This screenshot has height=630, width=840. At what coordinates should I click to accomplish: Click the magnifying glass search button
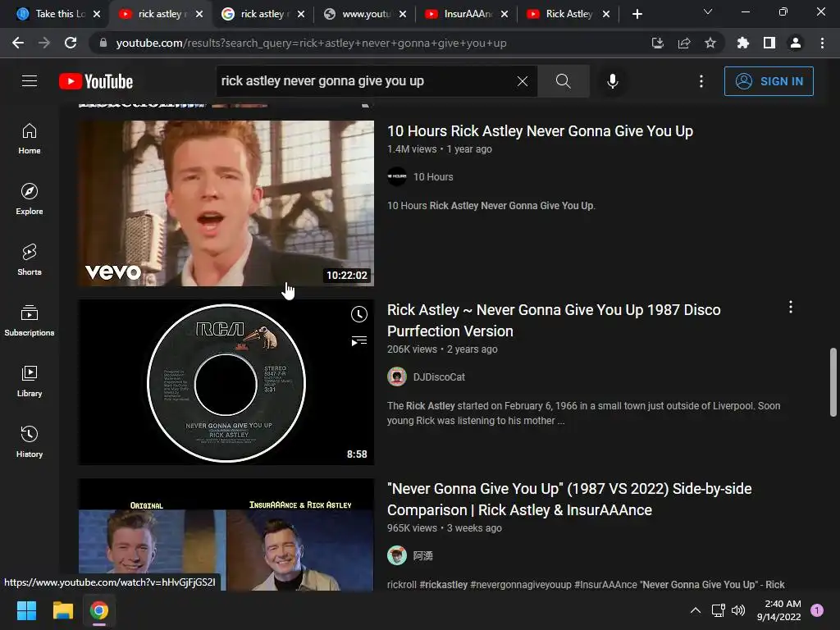(x=563, y=81)
